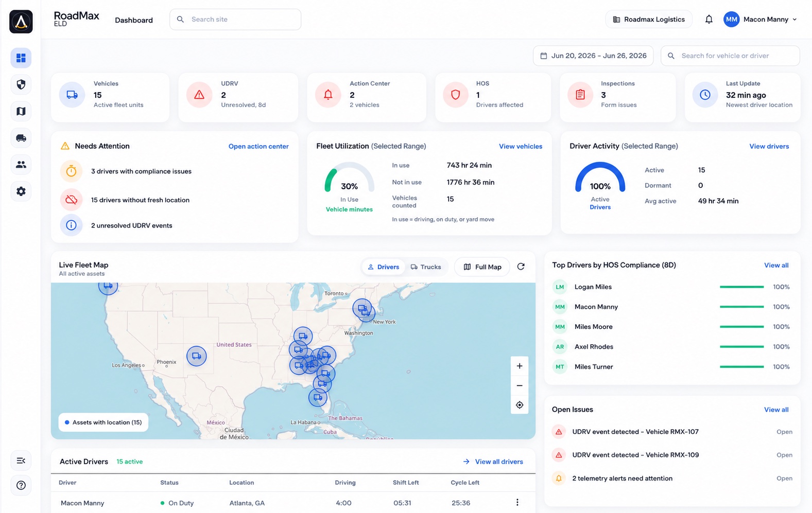Click the View vehicles link

(521, 147)
